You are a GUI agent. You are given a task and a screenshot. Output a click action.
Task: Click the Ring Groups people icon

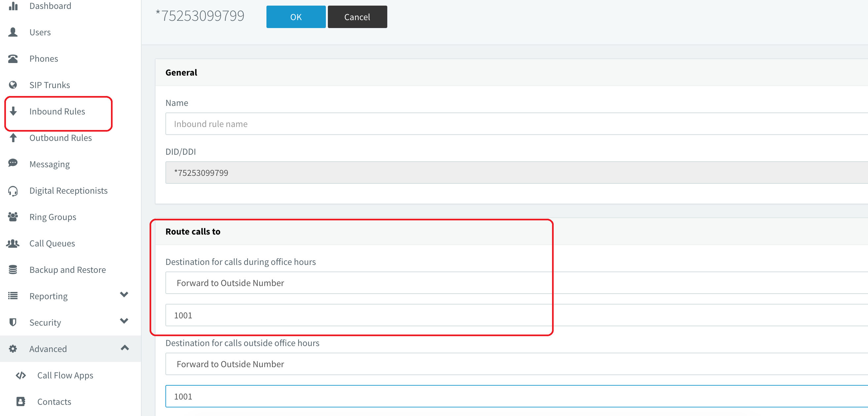(x=13, y=217)
